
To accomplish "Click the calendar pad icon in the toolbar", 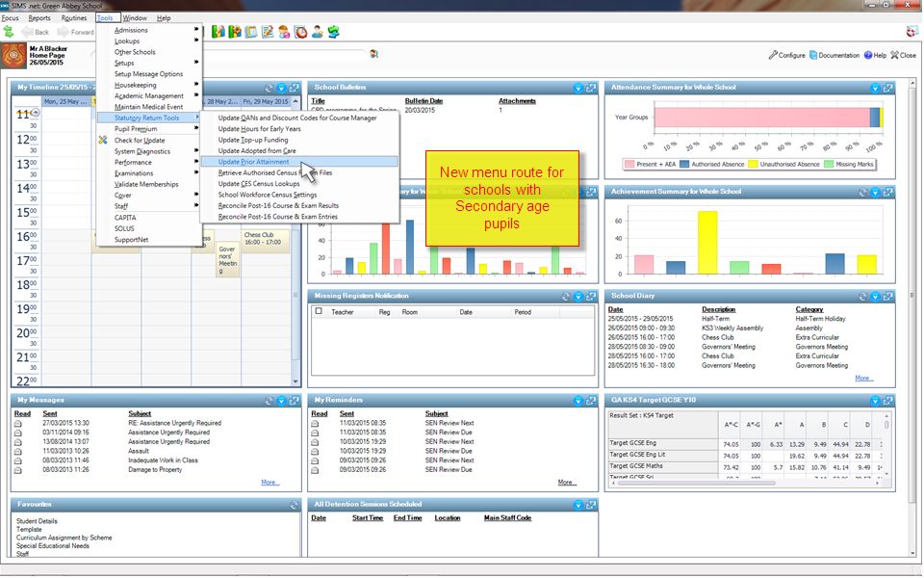I will point(251,32).
